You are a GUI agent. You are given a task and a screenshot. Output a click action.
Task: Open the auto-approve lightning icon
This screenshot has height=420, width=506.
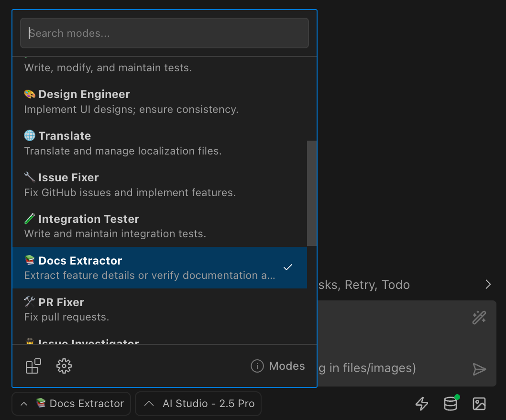(x=422, y=404)
